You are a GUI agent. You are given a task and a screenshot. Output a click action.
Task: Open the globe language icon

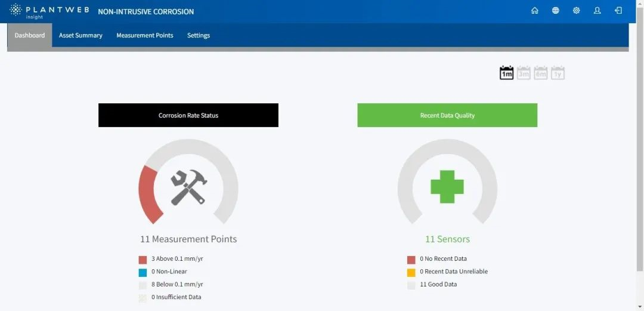pos(555,11)
